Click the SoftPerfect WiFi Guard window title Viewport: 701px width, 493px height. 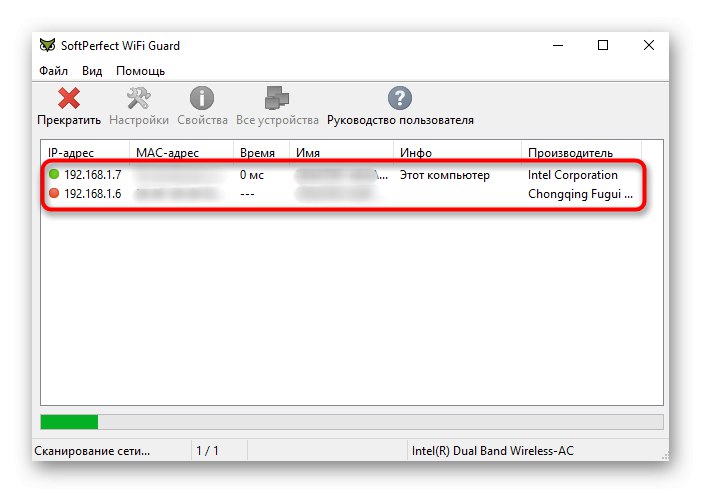tap(120, 46)
